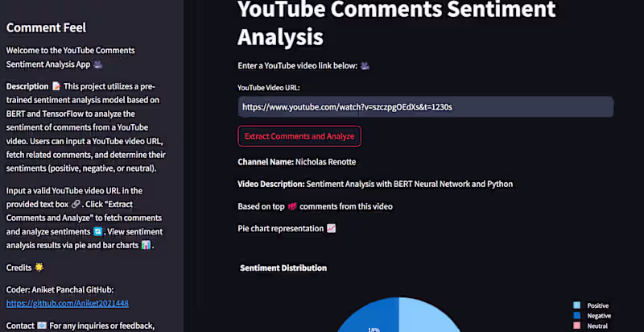This screenshot has height=332, width=644.
Task: Click the Neutral legend label text
Action: point(597,326)
